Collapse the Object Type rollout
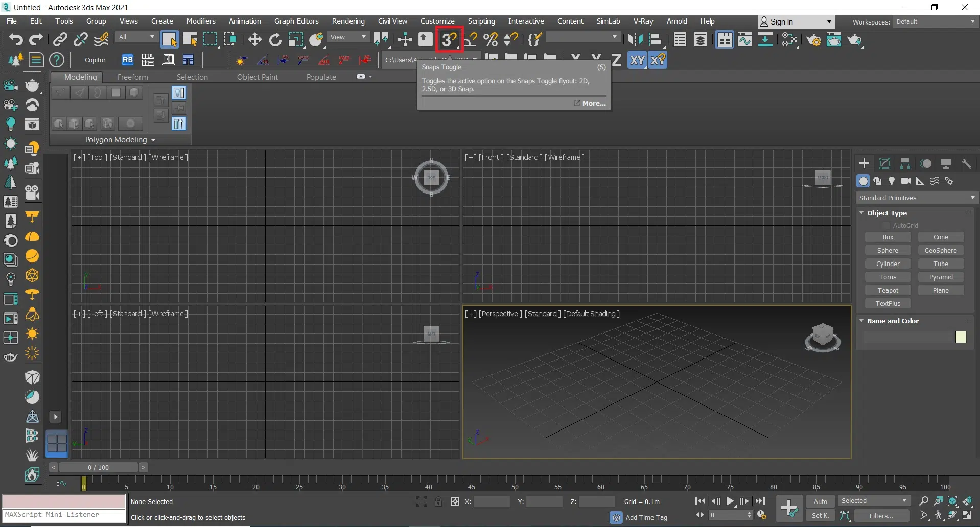Image resolution: width=980 pixels, height=527 pixels. point(862,213)
